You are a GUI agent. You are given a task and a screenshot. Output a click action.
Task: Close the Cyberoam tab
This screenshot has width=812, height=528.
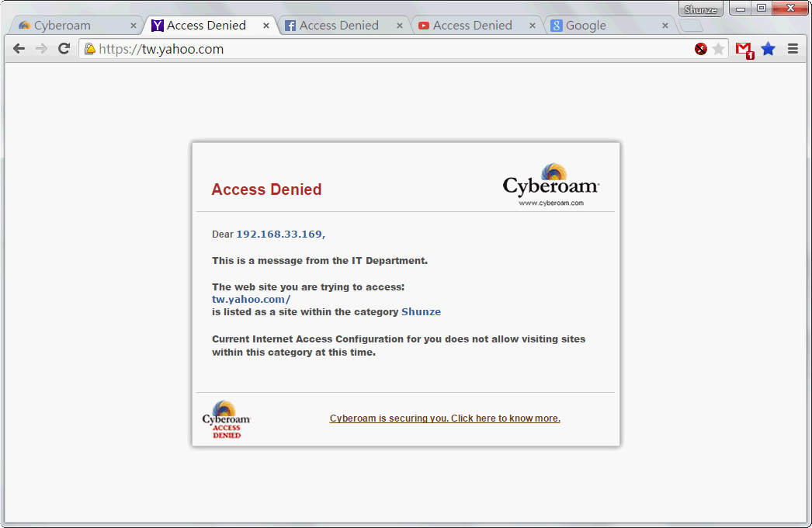[133, 26]
